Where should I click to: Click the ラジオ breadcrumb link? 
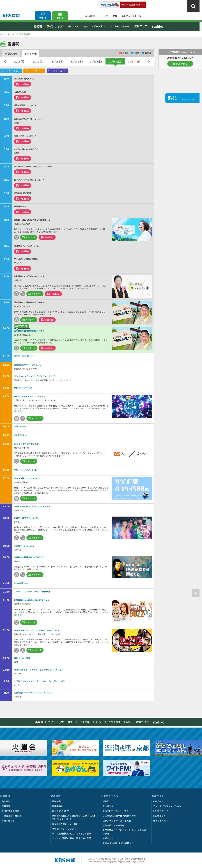tap(13, 34)
